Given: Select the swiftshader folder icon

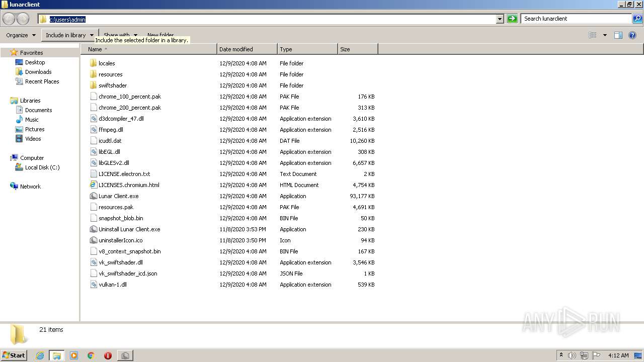Looking at the screenshot, I should coord(93,85).
